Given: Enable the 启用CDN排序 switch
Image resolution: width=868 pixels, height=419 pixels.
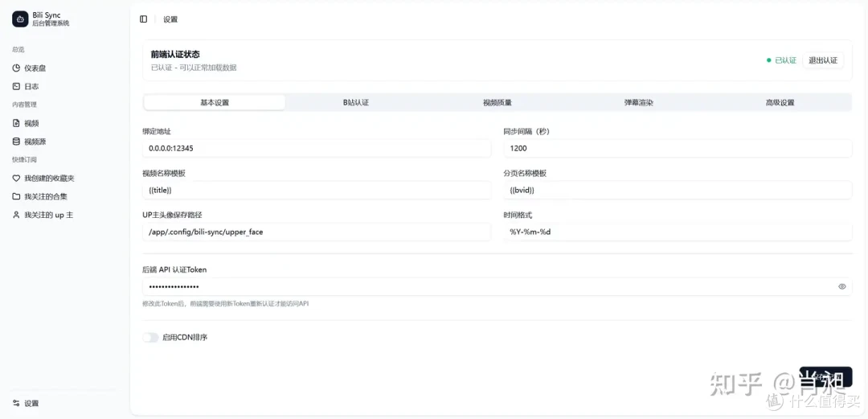Looking at the screenshot, I should (x=150, y=337).
